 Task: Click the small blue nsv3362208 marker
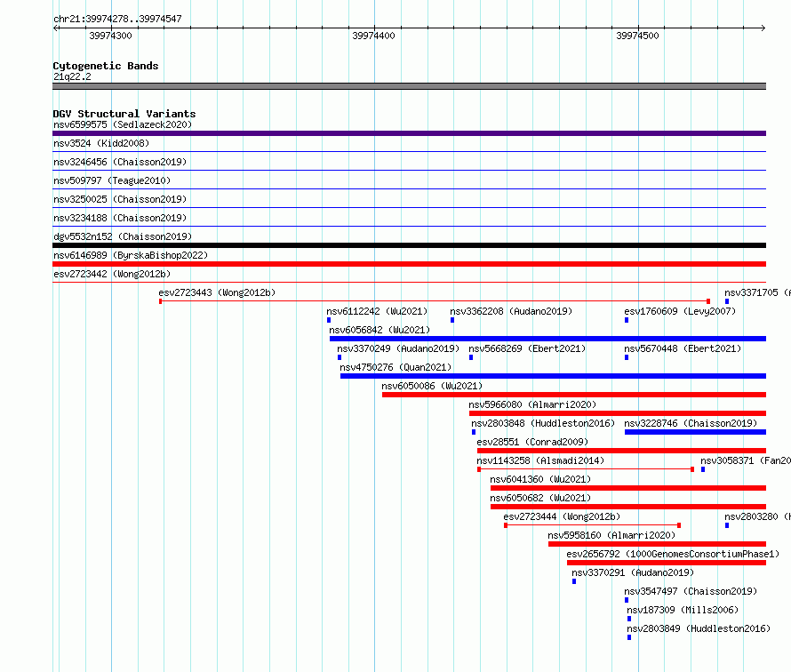pyautogui.click(x=452, y=320)
